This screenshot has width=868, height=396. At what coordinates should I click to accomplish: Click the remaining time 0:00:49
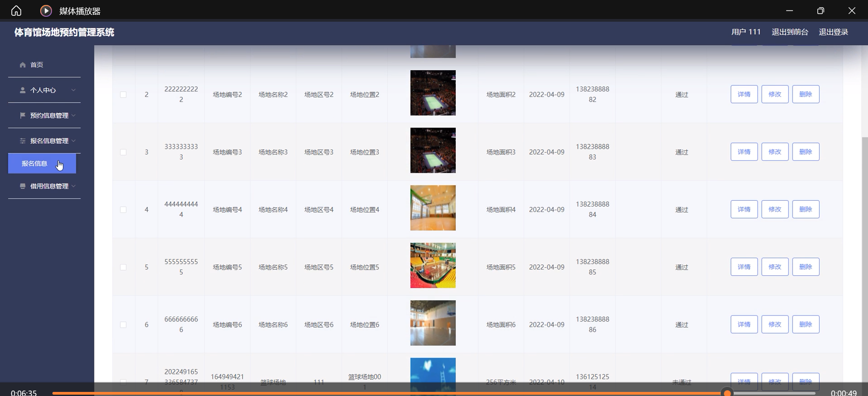(x=844, y=393)
